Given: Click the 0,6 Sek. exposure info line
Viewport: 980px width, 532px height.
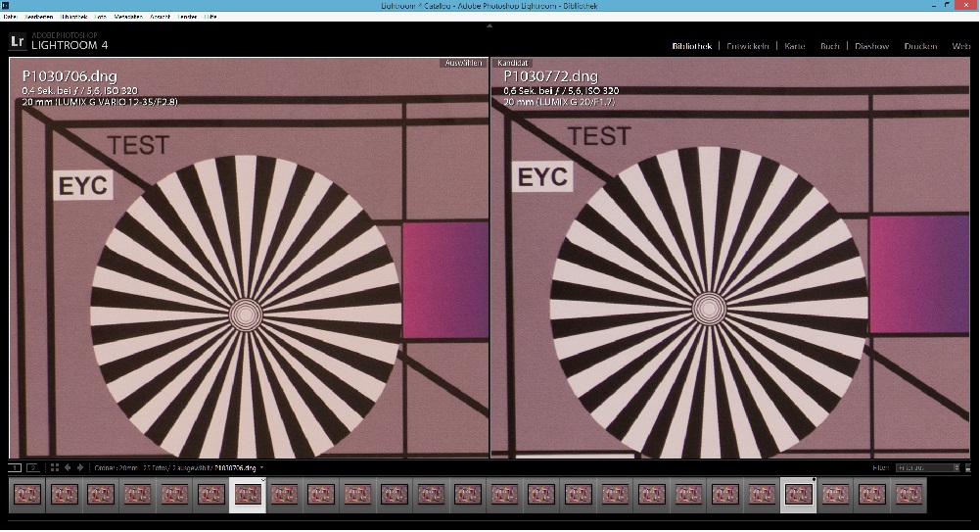Looking at the screenshot, I should (561, 91).
